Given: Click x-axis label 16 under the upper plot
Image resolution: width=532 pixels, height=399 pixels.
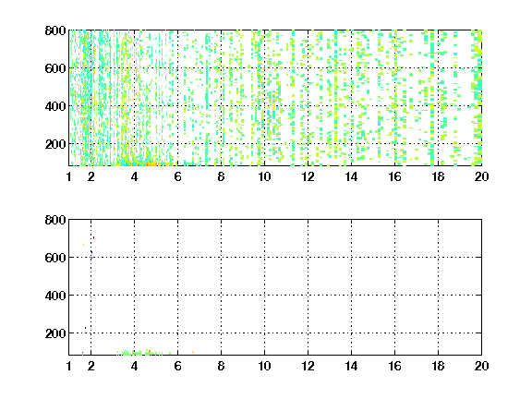Looking at the screenshot, I should coord(394,176).
